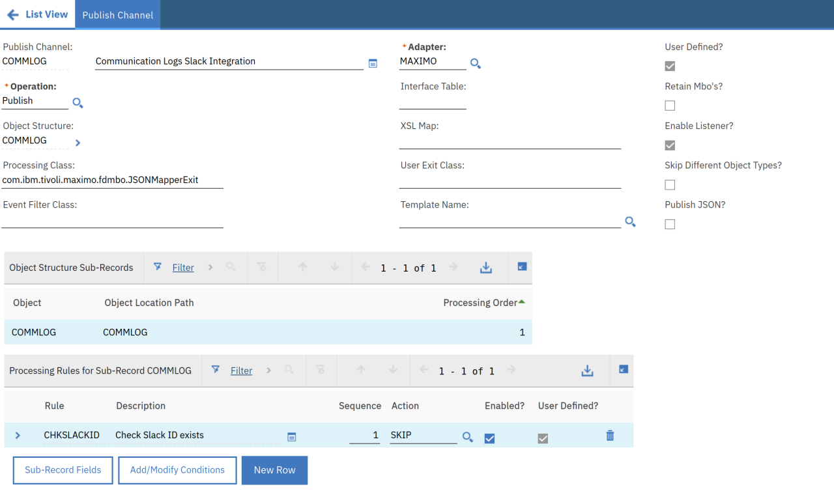Go to previous page in Sub-Records table
The height and width of the screenshot is (504, 834).
point(366,267)
